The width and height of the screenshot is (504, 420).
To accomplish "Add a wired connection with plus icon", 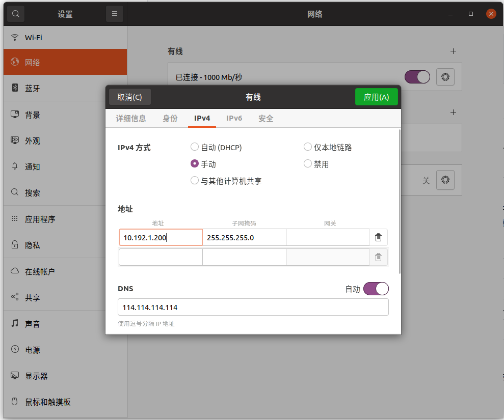I will (453, 51).
